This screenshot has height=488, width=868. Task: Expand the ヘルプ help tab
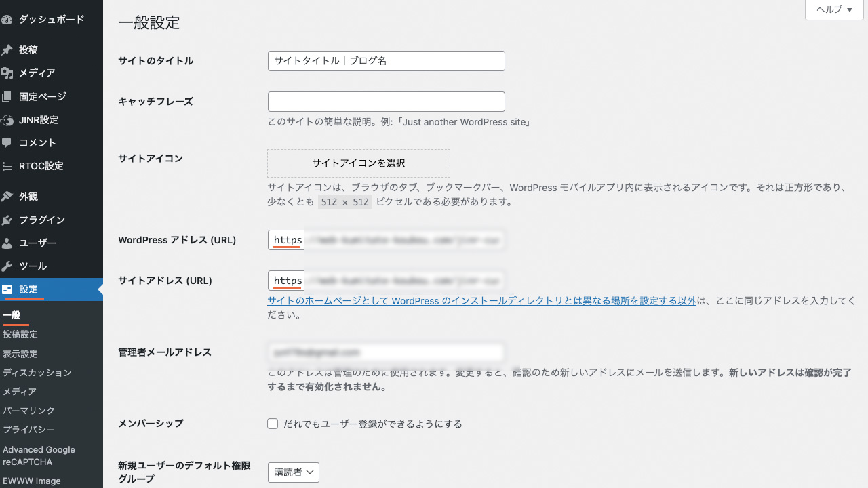833,9
